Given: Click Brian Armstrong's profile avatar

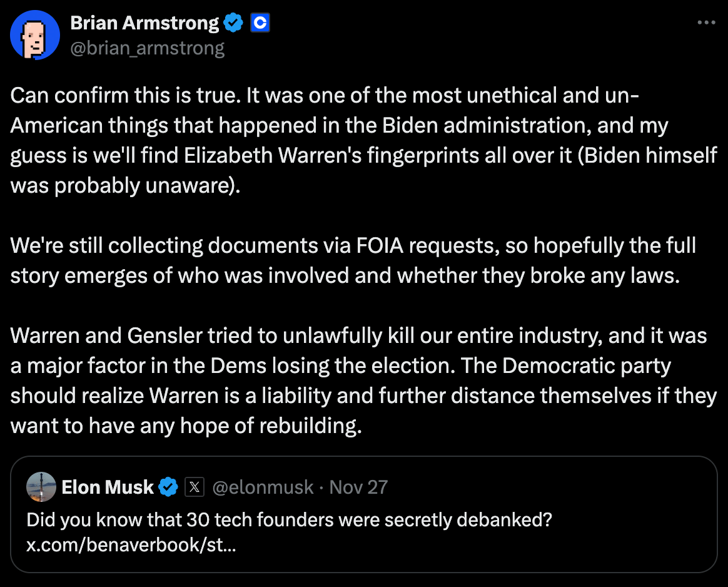Looking at the screenshot, I should [36, 36].
